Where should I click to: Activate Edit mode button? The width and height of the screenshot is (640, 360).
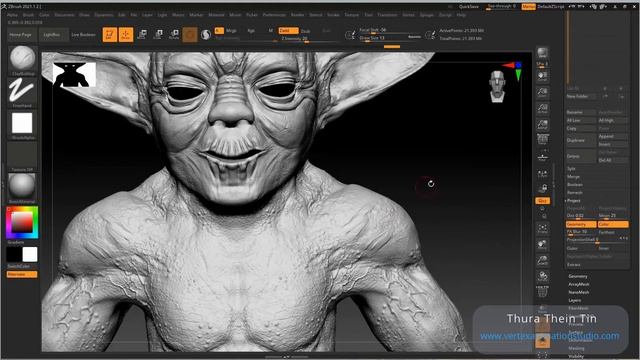pyautogui.click(x=109, y=35)
